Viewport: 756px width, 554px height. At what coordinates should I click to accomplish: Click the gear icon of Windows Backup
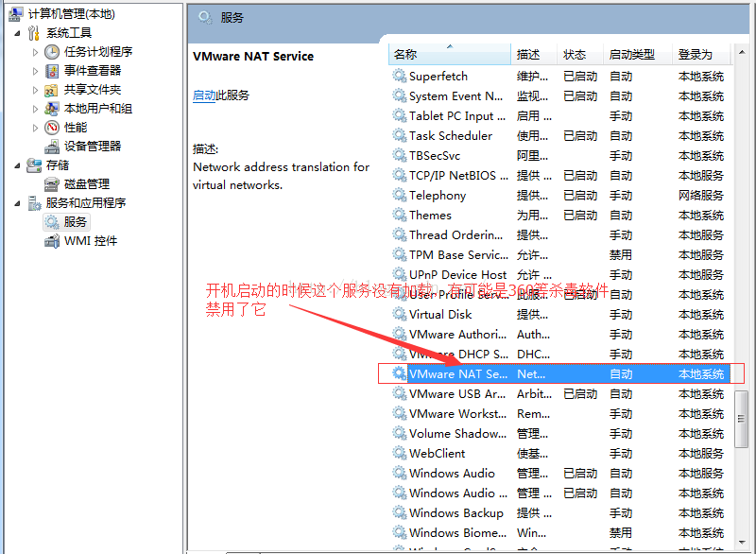click(399, 512)
